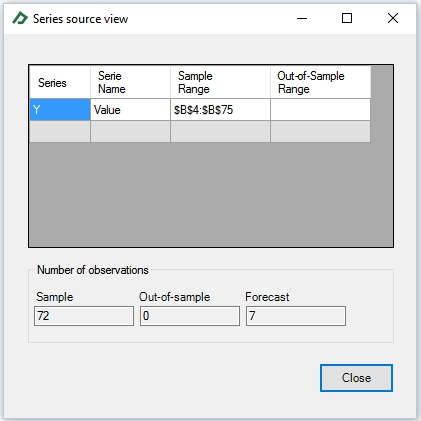The height and width of the screenshot is (421, 421).
Task: Click the Series source view title text
Action: 80,19
